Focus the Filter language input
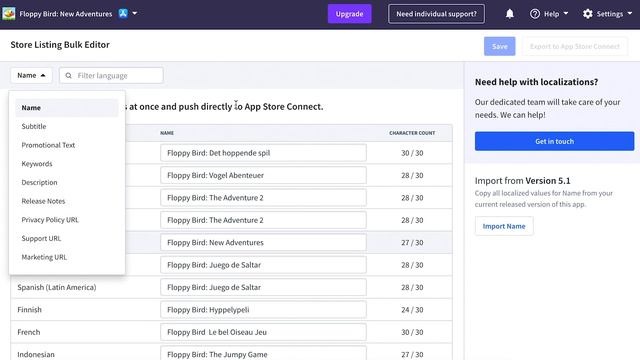The width and height of the screenshot is (640, 360). click(111, 76)
